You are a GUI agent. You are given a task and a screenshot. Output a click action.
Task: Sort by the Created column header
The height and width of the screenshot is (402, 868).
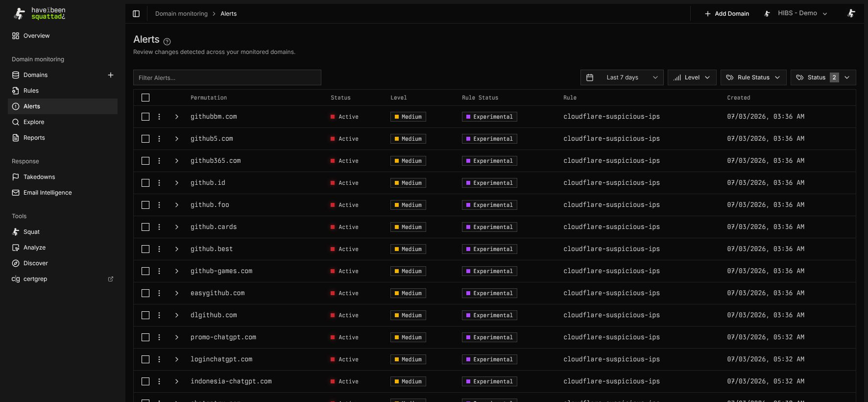pyautogui.click(x=738, y=98)
